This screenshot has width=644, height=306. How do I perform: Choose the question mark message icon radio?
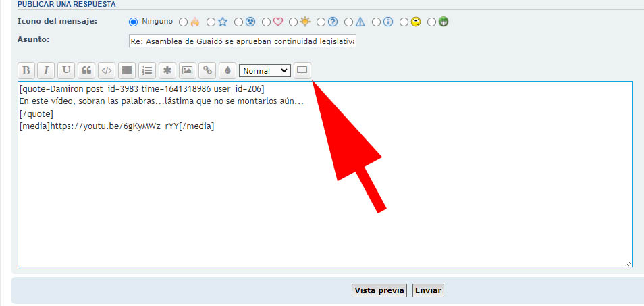[x=321, y=22]
